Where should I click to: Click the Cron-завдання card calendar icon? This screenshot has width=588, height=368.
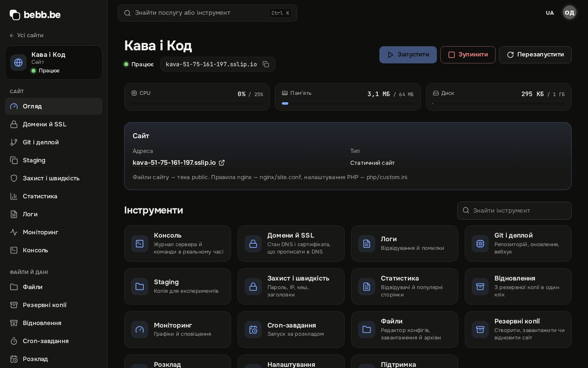pos(253,330)
